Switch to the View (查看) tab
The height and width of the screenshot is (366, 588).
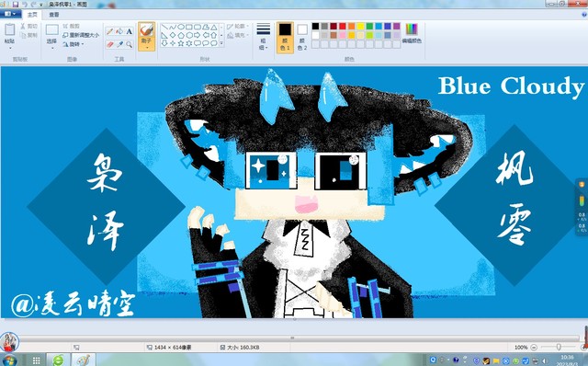(54, 15)
